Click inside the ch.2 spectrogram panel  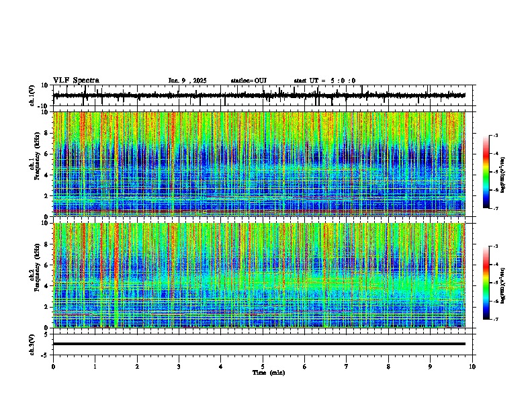point(259,275)
